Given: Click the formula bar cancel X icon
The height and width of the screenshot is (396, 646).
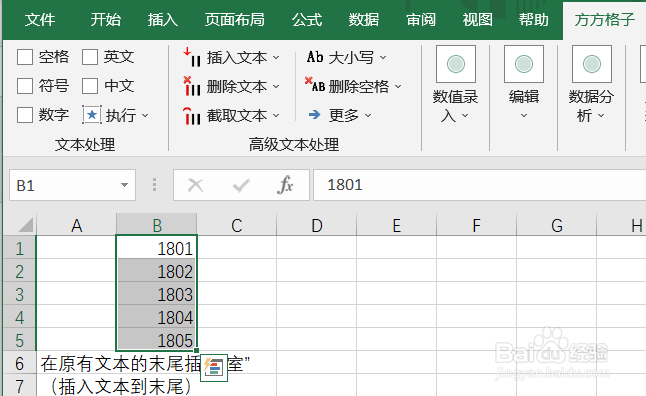Looking at the screenshot, I should pyautogui.click(x=195, y=185).
